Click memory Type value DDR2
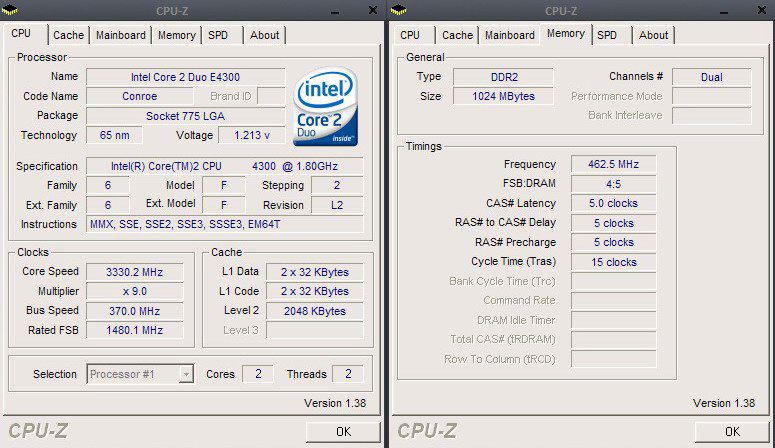The width and height of the screenshot is (775, 448). (504, 77)
